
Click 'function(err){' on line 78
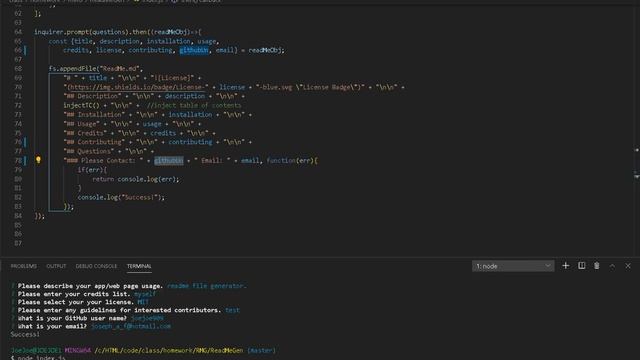pyautogui.click(x=292, y=160)
